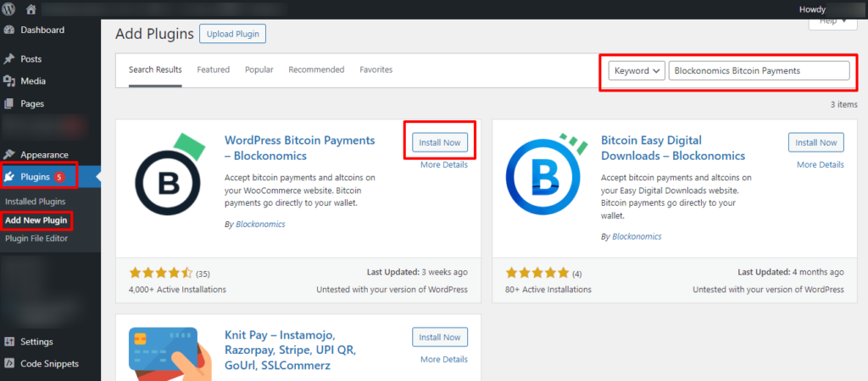
Task: Switch to the Featured tab
Action: click(213, 69)
